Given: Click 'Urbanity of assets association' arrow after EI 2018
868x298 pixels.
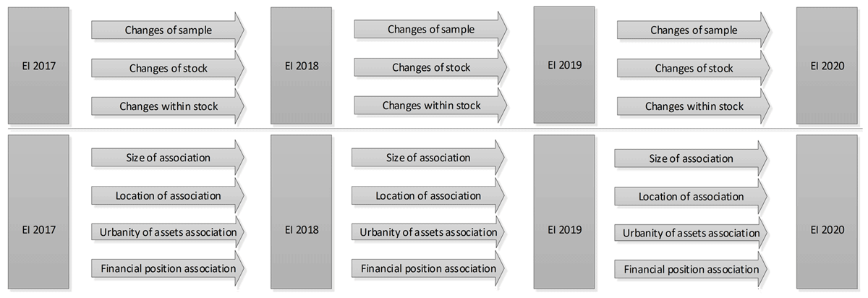Looking at the screenshot, I should (428, 233).
